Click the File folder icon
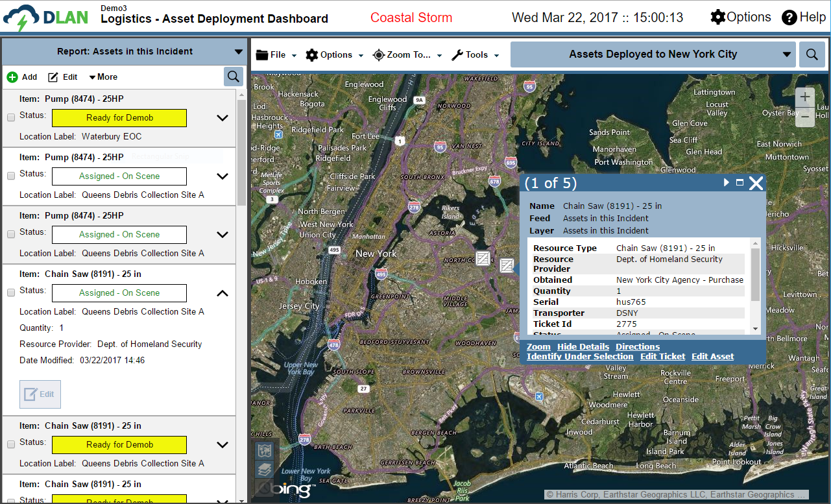Image resolution: width=831 pixels, height=504 pixels. point(262,55)
